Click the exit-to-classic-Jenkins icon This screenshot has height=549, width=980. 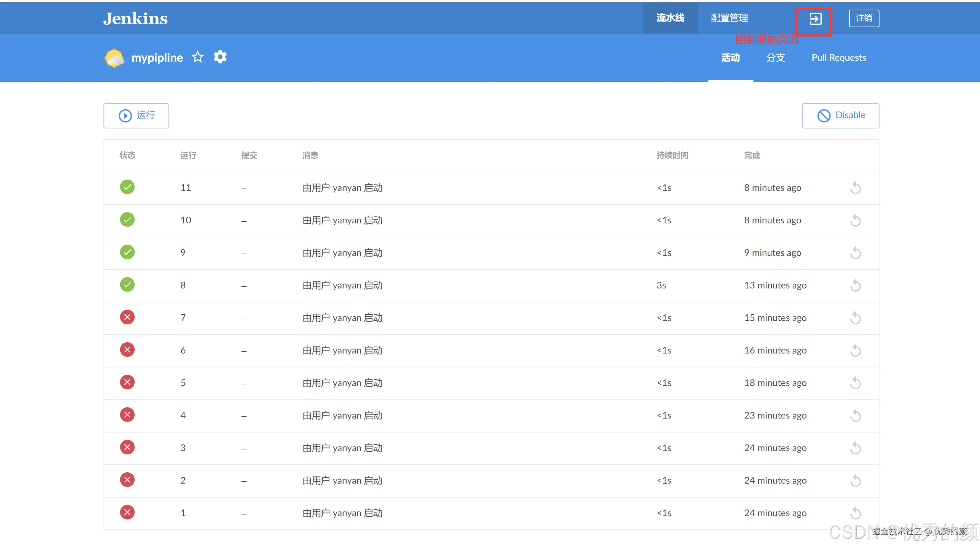[x=815, y=19]
